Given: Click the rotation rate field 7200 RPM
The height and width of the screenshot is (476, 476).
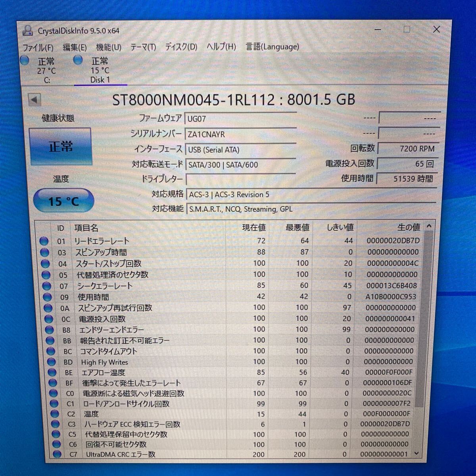Looking at the screenshot, I should [409, 149].
